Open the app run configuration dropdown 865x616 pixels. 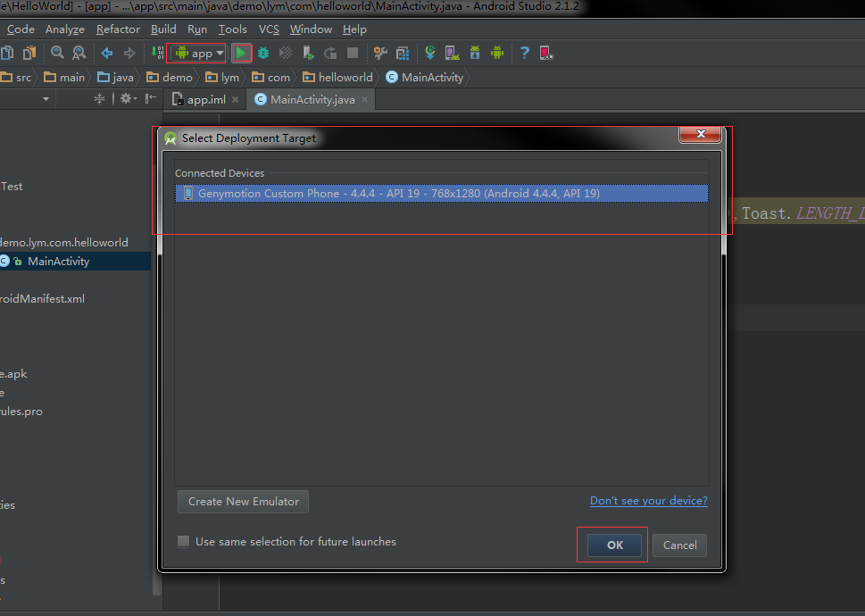[x=196, y=54]
